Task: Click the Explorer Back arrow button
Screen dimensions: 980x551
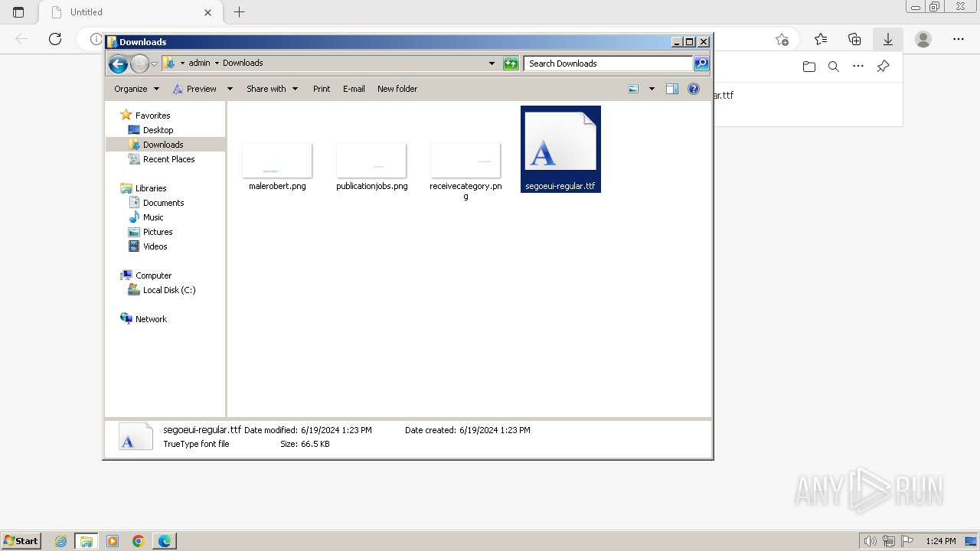Action: click(x=118, y=64)
